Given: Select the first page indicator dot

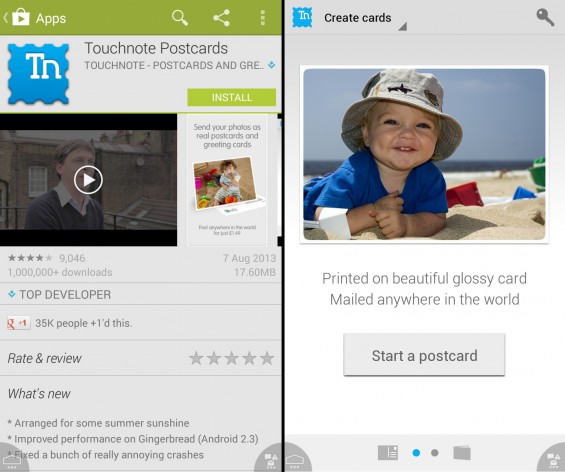Looking at the screenshot, I should [416, 453].
